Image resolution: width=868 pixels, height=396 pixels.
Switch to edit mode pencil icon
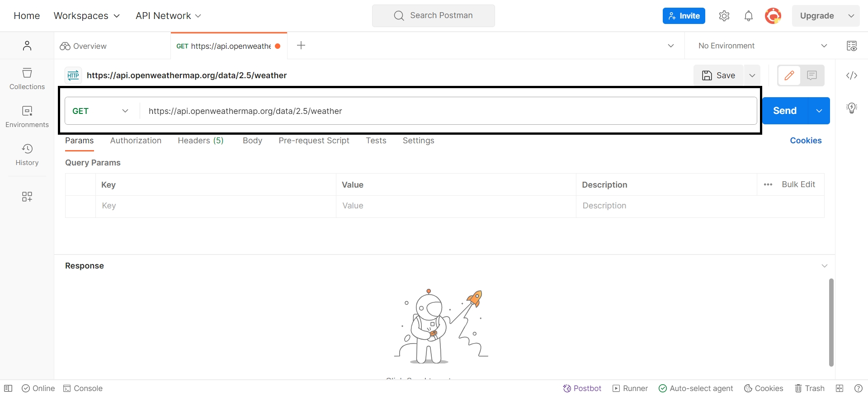coord(789,75)
